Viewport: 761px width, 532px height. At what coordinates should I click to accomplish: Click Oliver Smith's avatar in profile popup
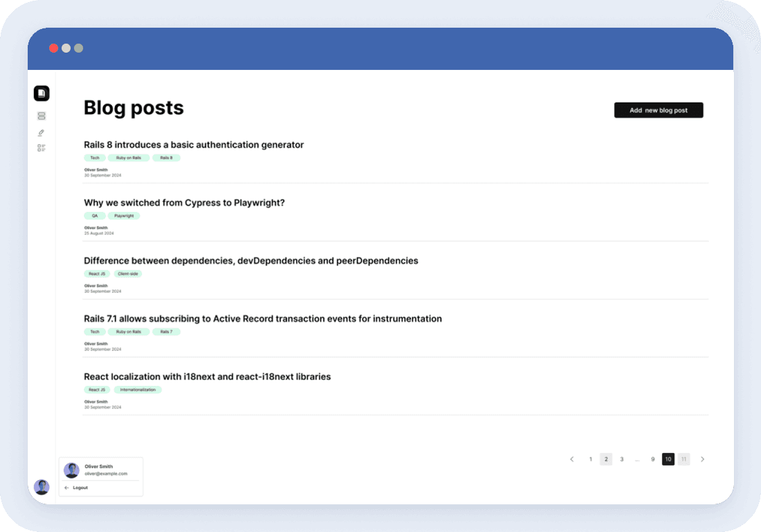[71, 470]
